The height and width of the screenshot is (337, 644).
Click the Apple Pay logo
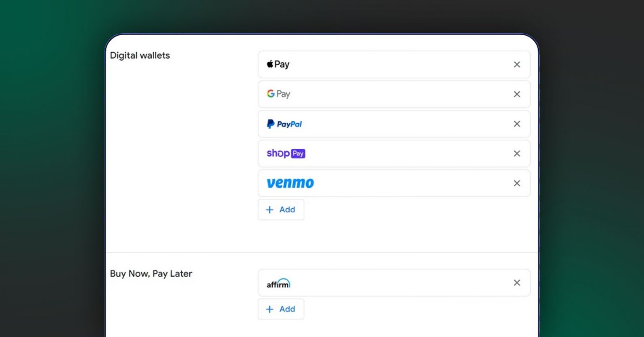tap(278, 64)
